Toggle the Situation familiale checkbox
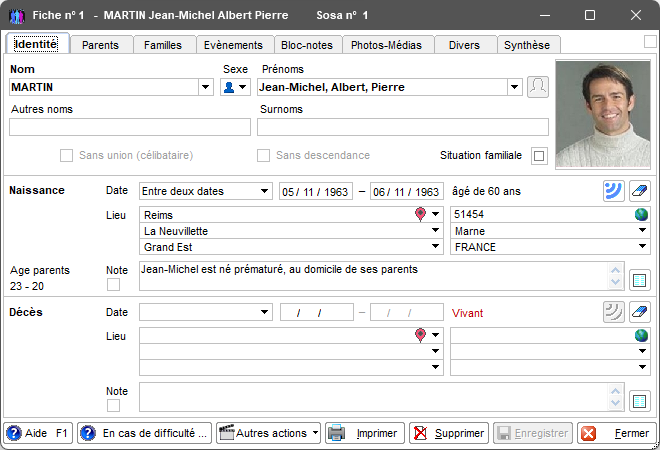Screen dimensions: 660x450 point(539,156)
